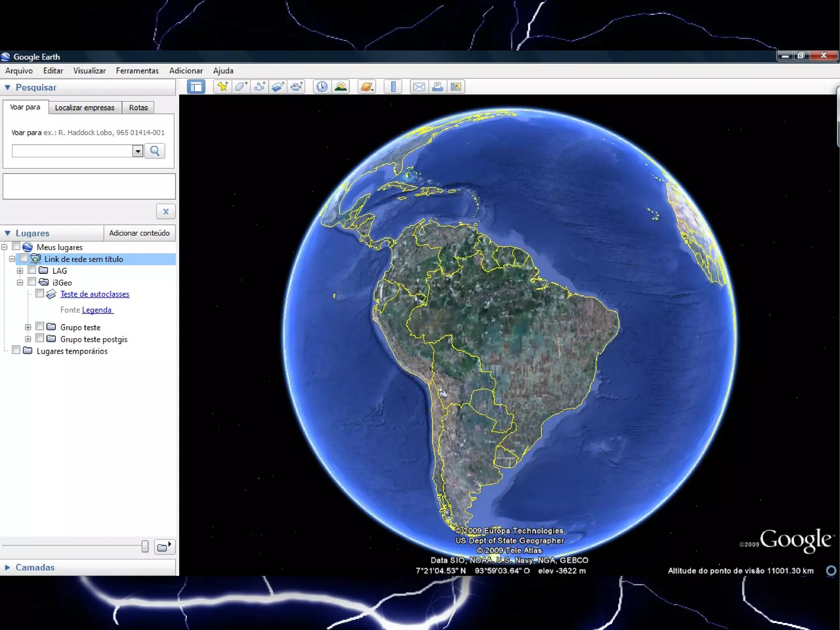Image resolution: width=840 pixels, height=630 pixels.
Task: Check the LAG folder checkbox
Action: pos(32,270)
